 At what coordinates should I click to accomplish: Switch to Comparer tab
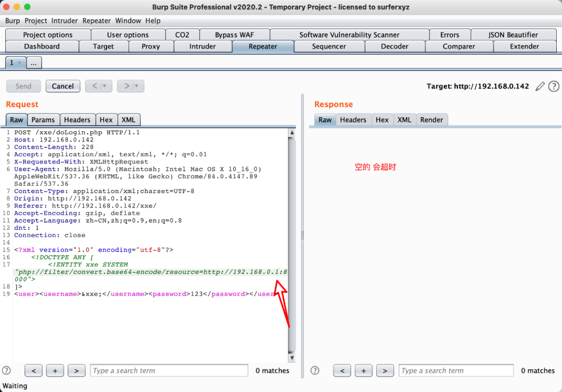tap(459, 46)
